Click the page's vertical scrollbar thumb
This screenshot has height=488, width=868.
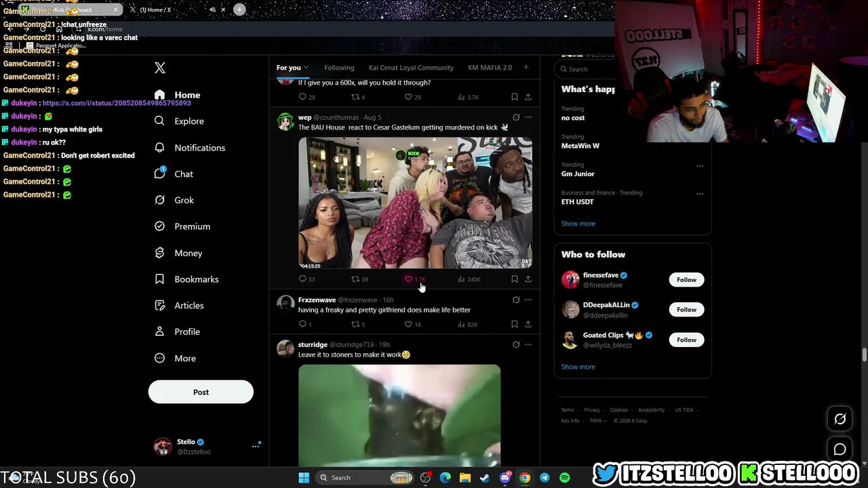click(864, 355)
